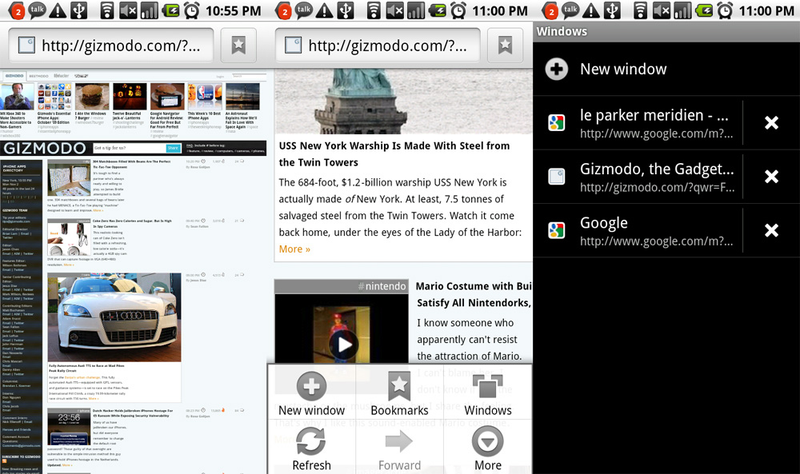Click blue search button next to Gizmodo tip field
The image size is (800, 474).
click(173, 148)
